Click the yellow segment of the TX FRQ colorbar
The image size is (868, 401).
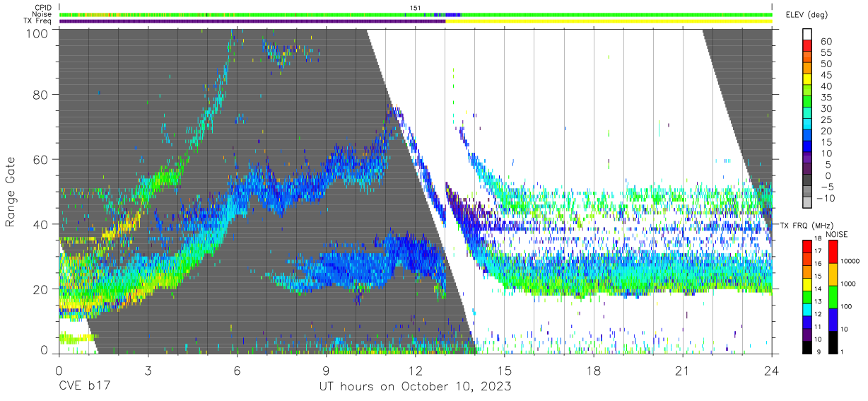807,284
